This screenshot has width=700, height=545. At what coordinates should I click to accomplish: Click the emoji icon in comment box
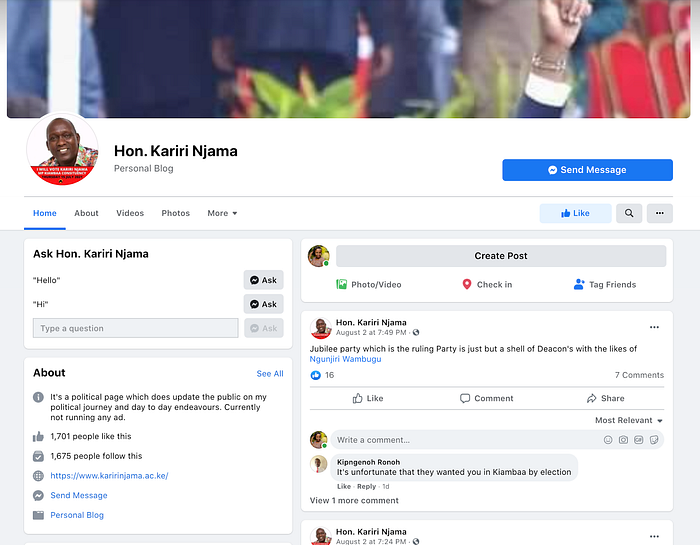point(608,440)
